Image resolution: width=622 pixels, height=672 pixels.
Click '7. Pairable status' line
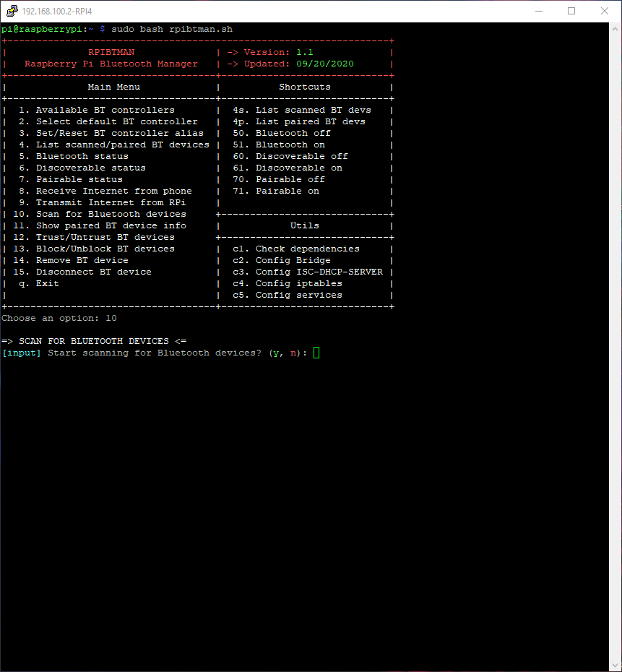71,180
